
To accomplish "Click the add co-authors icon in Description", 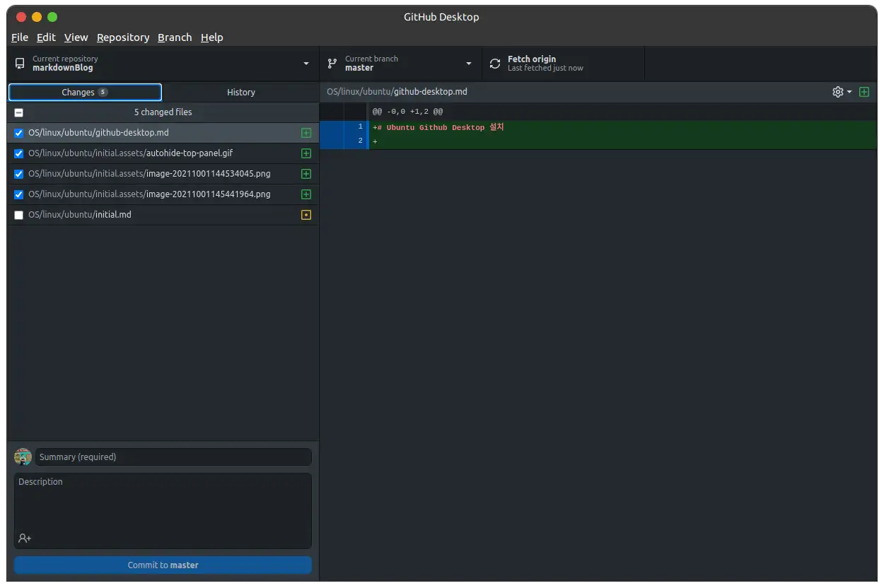I will 25,539.
